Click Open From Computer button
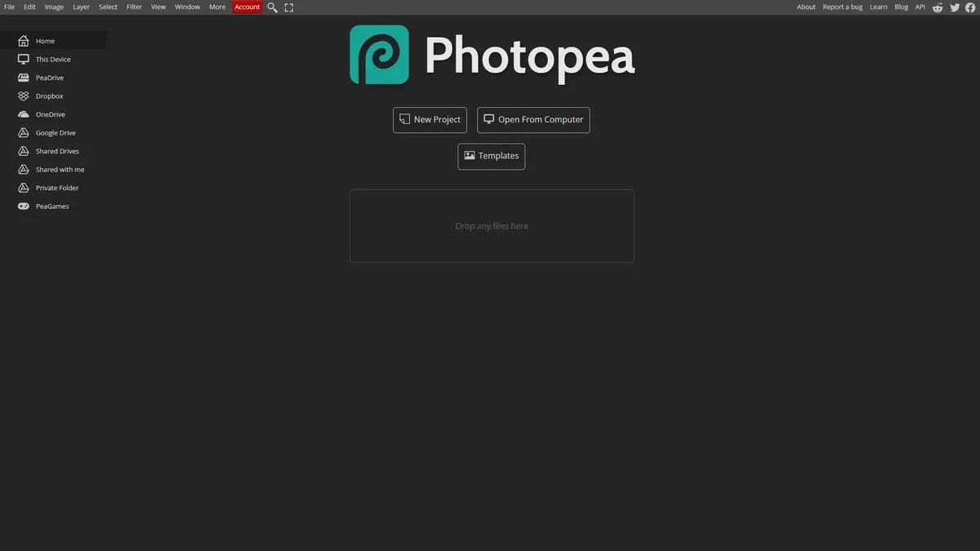 point(533,120)
